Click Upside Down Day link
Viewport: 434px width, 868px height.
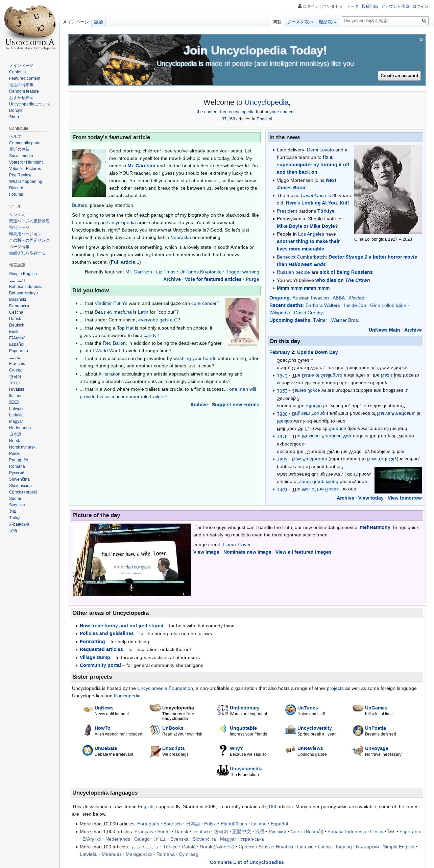click(317, 352)
